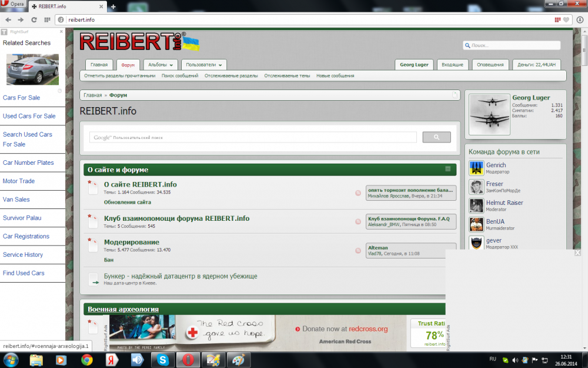Open Клуб взаимопомощи форума REIBERT.info link

176,218
